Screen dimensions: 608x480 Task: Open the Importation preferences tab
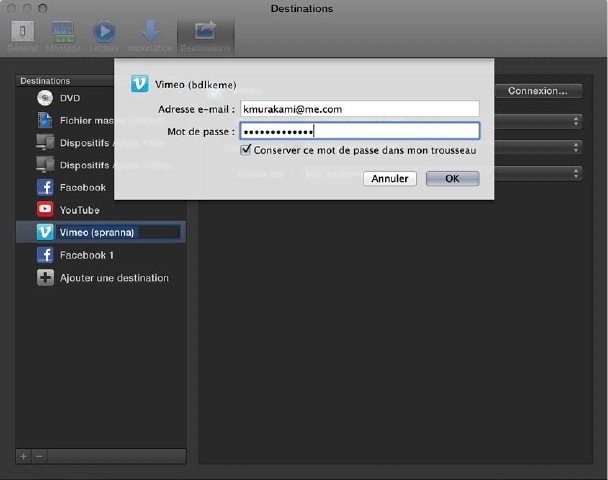tap(150, 36)
